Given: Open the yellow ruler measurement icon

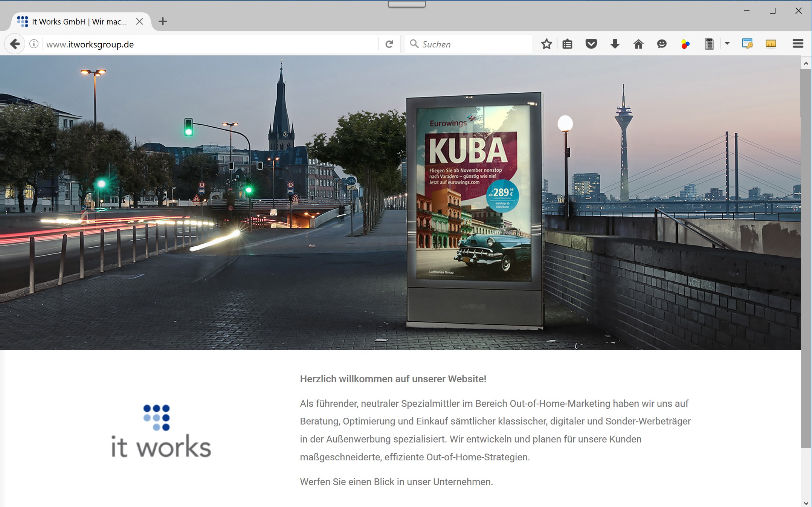Looking at the screenshot, I should click(771, 44).
